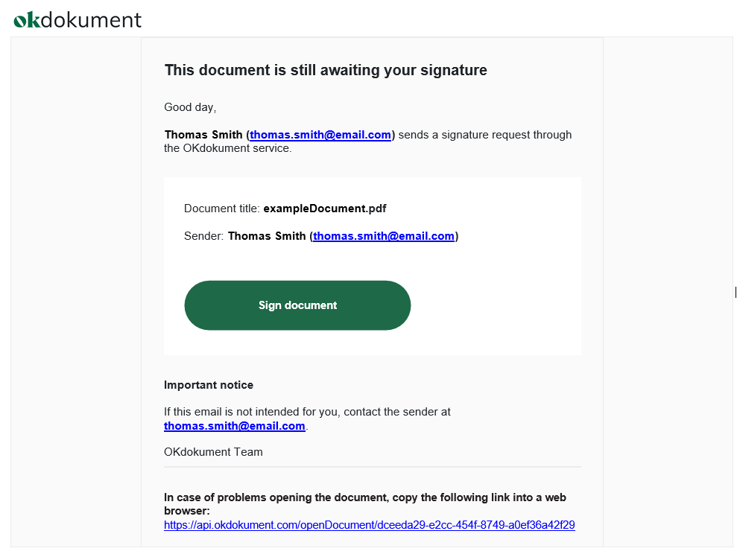Open thomas.smith@email.com link in the intro sentence

click(x=320, y=135)
